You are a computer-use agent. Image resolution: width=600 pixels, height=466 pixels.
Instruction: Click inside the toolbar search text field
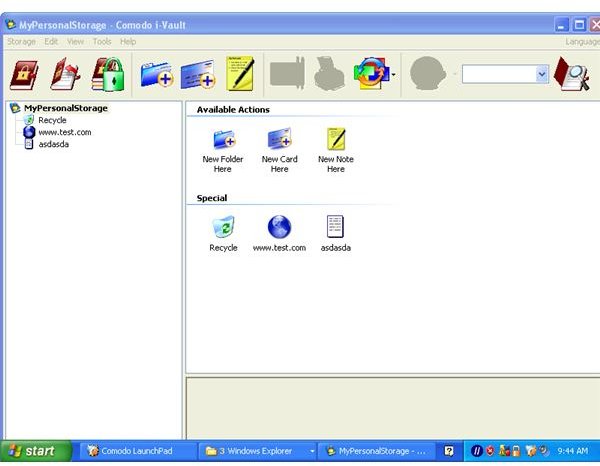pos(499,74)
